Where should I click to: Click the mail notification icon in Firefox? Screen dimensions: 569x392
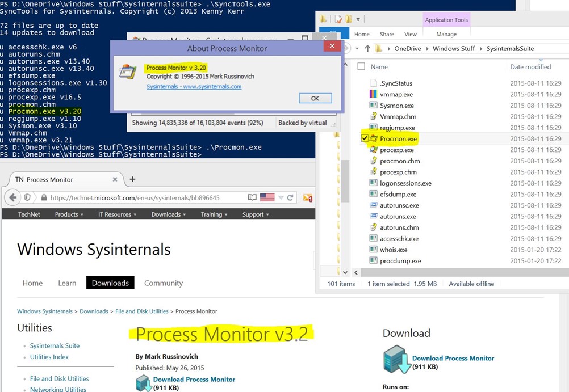coord(308,198)
